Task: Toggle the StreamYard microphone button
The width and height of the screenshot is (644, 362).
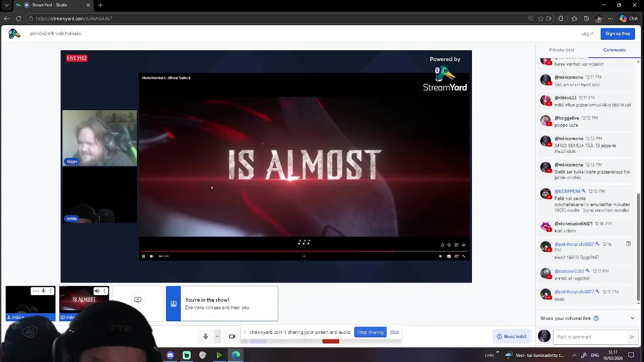Action: point(205,336)
